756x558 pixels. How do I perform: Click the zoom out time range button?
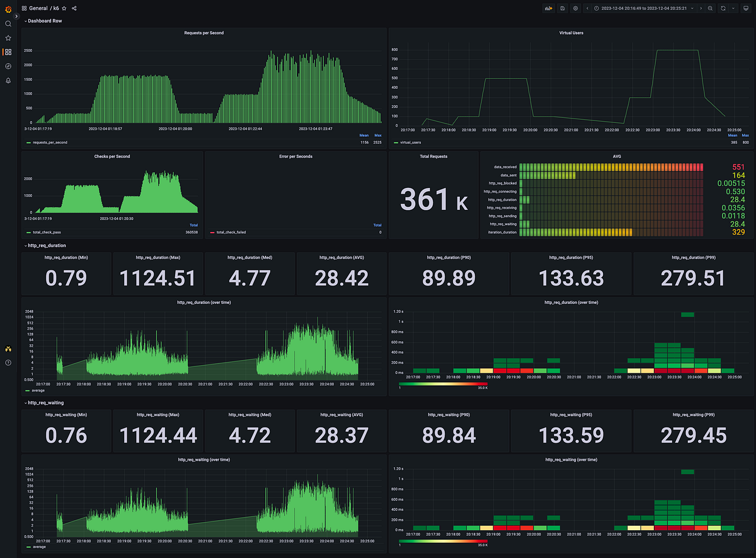709,8
